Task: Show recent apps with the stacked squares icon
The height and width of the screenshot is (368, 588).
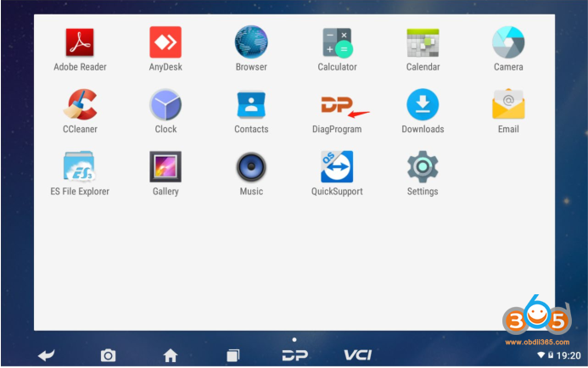Action: pos(232,355)
